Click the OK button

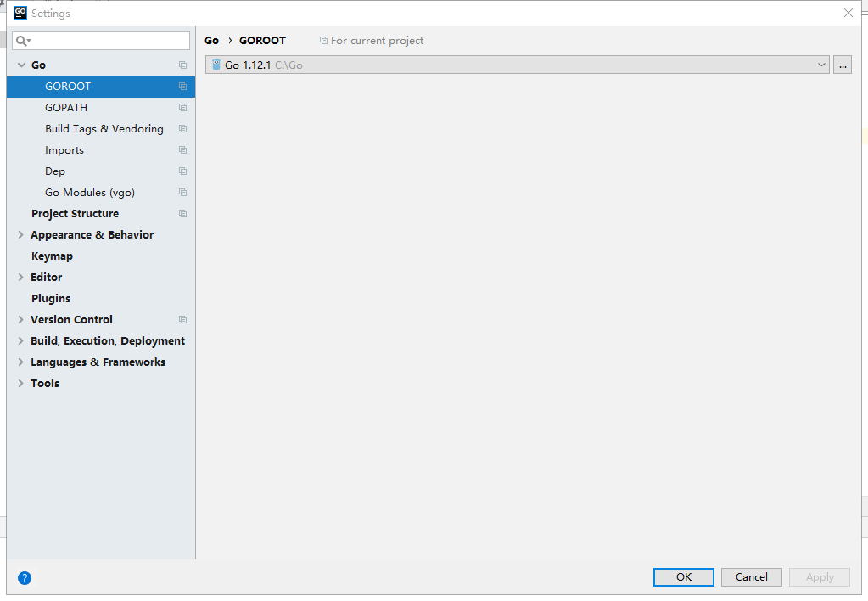click(684, 577)
